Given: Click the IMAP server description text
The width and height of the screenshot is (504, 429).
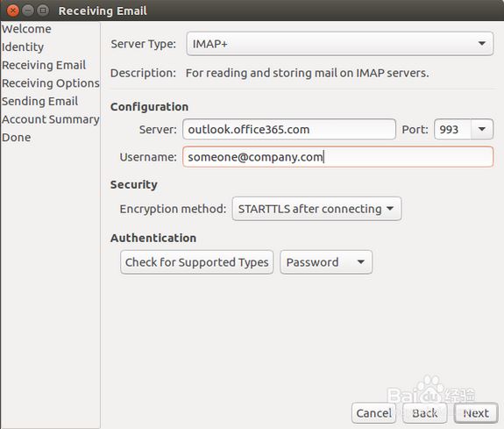Looking at the screenshot, I should [x=308, y=73].
